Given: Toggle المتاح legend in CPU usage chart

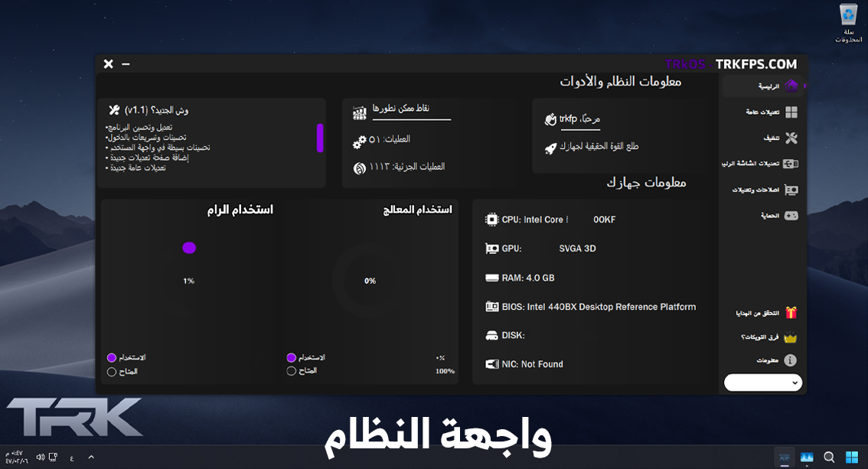Looking at the screenshot, I should [302, 370].
